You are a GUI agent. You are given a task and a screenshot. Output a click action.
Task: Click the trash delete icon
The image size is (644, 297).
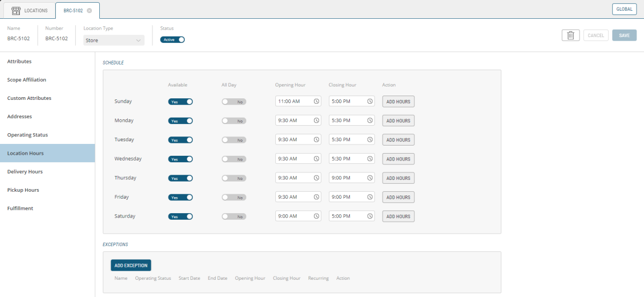[570, 35]
